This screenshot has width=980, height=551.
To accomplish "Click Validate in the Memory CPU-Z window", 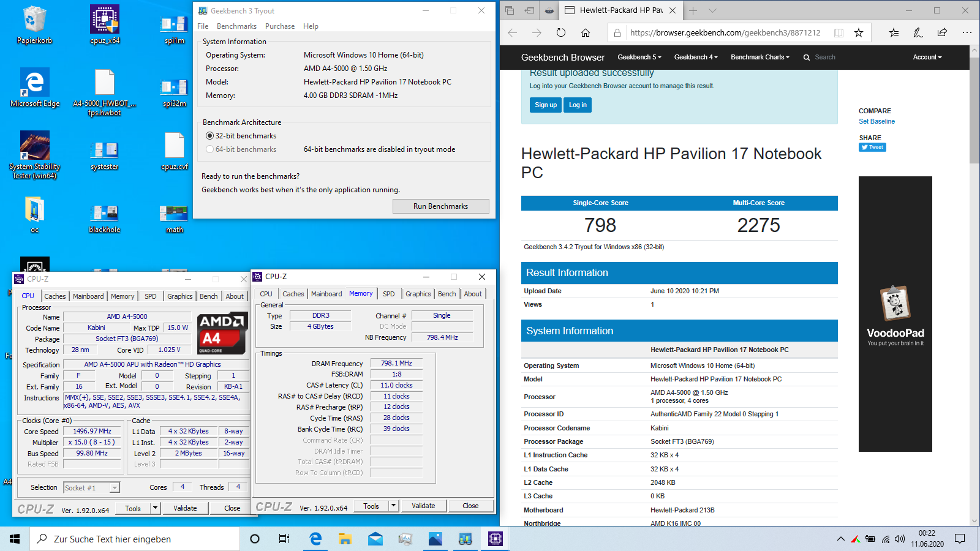I will pyautogui.click(x=423, y=506).
